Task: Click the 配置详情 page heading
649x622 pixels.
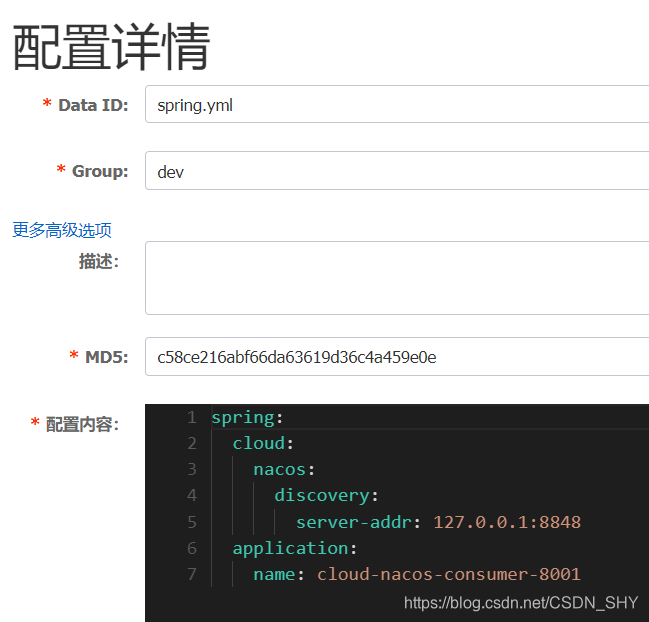Action: click(112, 46)
